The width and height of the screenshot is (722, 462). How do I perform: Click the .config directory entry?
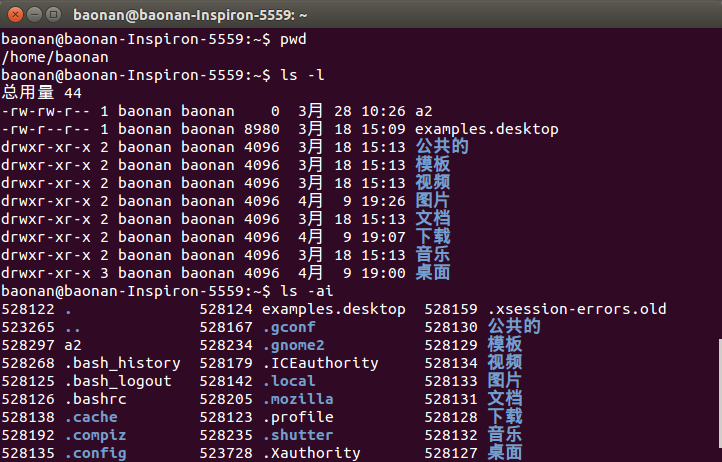coord(95,453)
